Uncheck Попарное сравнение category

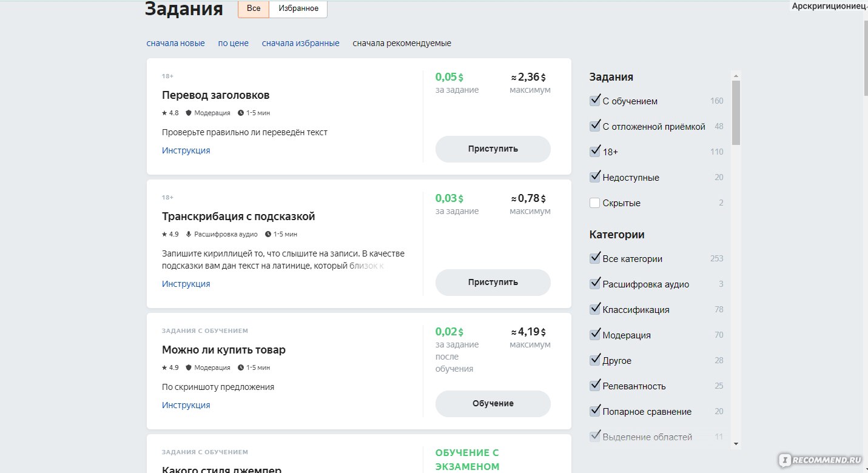[x=595, y=411]
